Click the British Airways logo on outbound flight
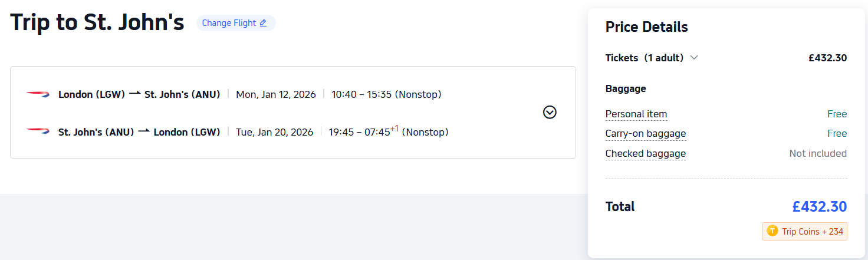868x260 pixels. point(38,94)
